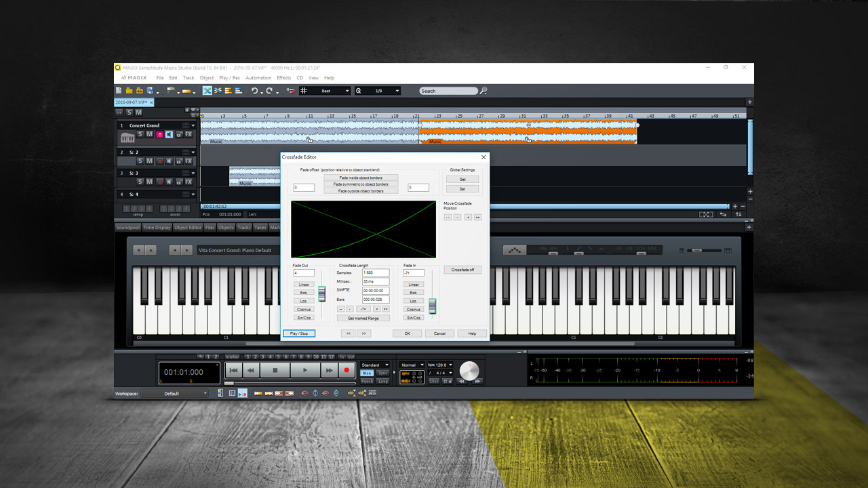Click the Fade Out curve slider handle

(x=322, y=294)
